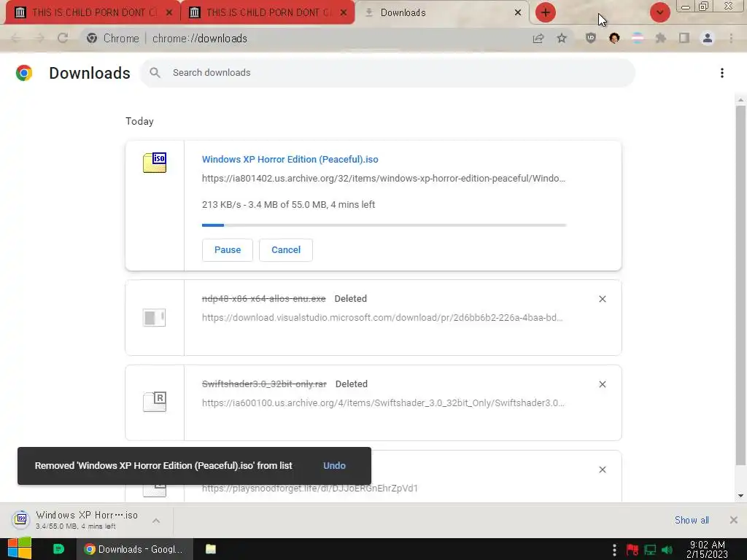Screen dimensions: 747x560
Task: Click the playsnoodforget.life URL
Action: (309, 488)
